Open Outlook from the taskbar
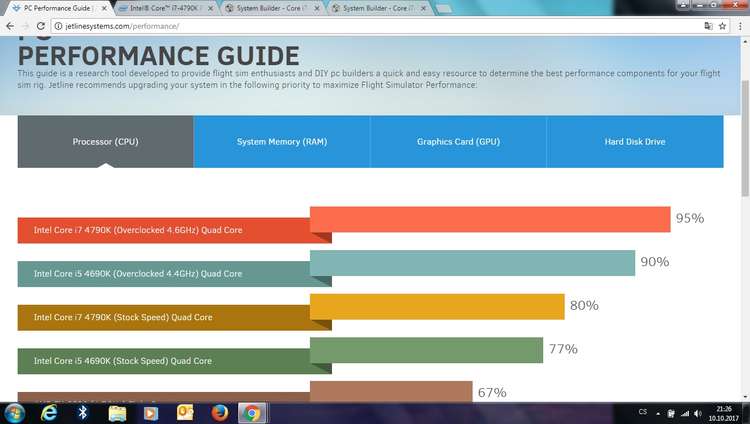 pos(185,413)
